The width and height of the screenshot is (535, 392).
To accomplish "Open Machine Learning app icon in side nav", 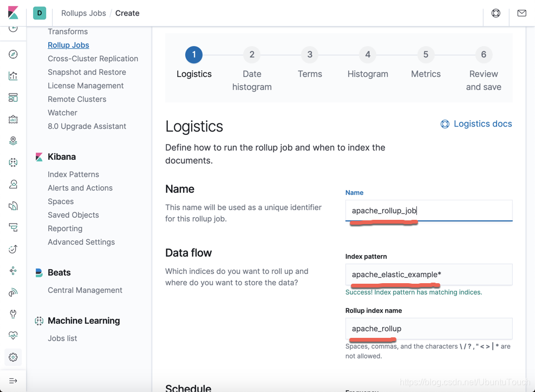I will (13, 162).
